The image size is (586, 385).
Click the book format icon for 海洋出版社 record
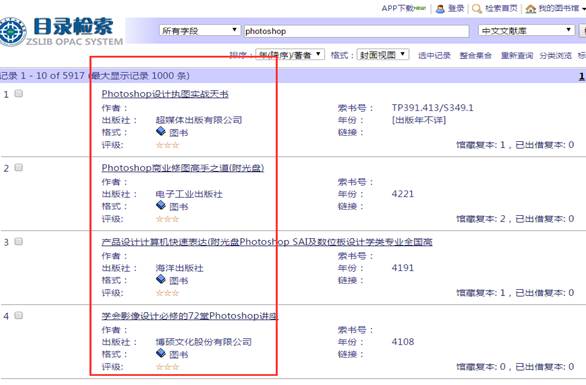(161, 279)
